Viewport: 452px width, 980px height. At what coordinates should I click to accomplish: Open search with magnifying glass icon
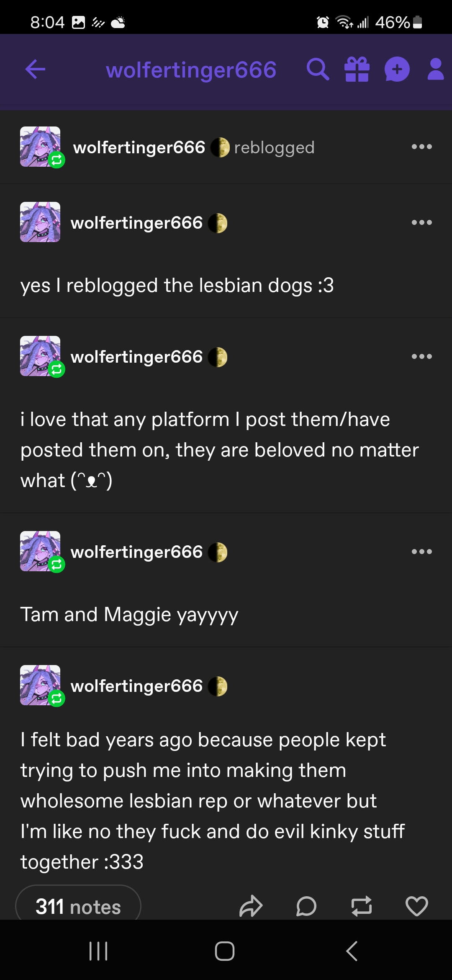click(318, 70)
